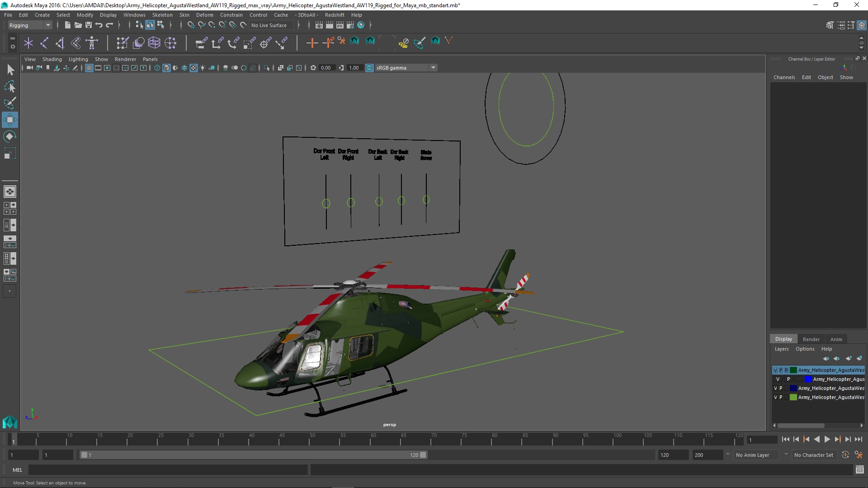Screen dimensions: 868x488
Task: Open the Constrain menu
Action: point(231,15)
